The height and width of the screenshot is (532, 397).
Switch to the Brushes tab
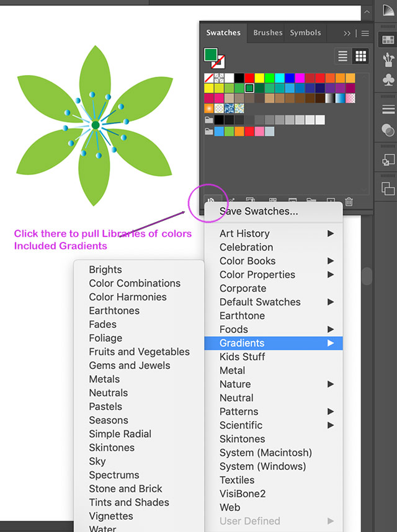click(x=267, y=33)
